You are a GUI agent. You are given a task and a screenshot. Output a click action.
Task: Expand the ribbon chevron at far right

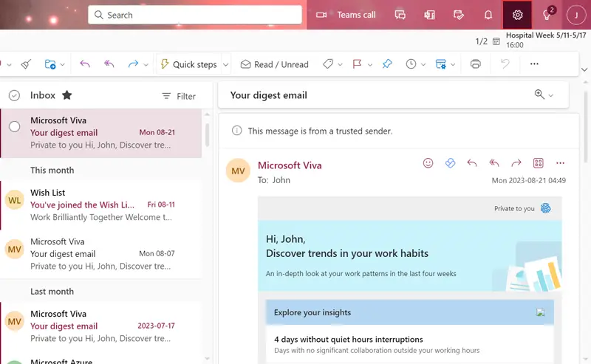point(584,69)
